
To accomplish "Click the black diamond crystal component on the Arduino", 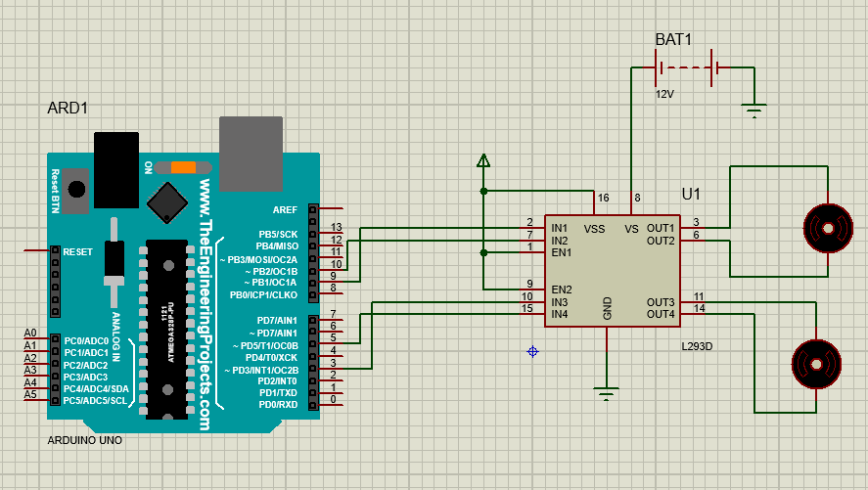I will pyautogui.click(x=167, y=202).
